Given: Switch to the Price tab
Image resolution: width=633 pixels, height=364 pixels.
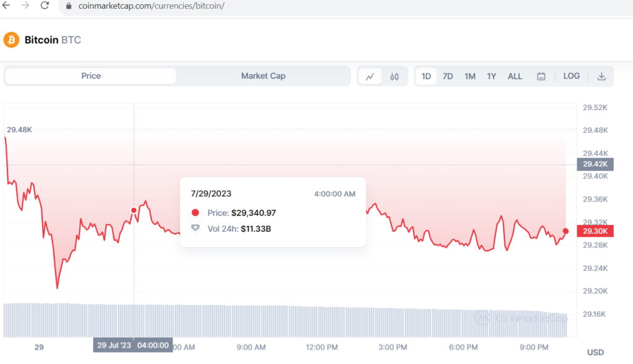Looking at the screenshot, I should [91, 76].
